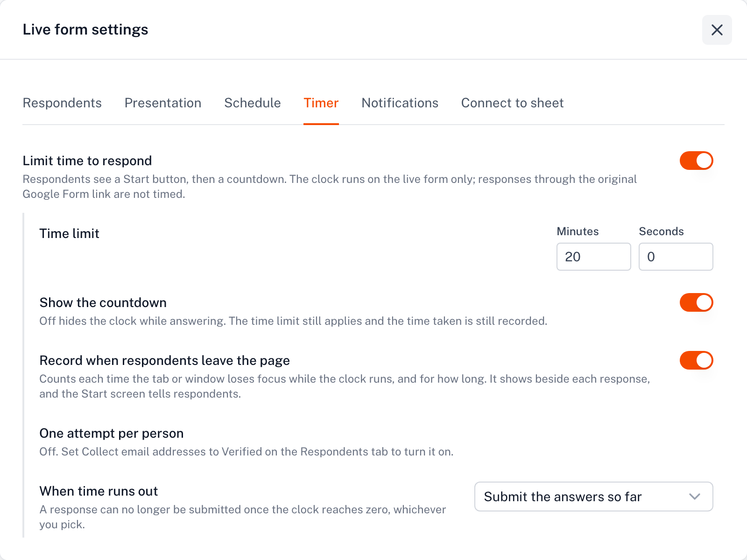This screenshot has height=560, width=747.
Task: Disable the Limit time to respond toggle
Action: pos(697,161)
